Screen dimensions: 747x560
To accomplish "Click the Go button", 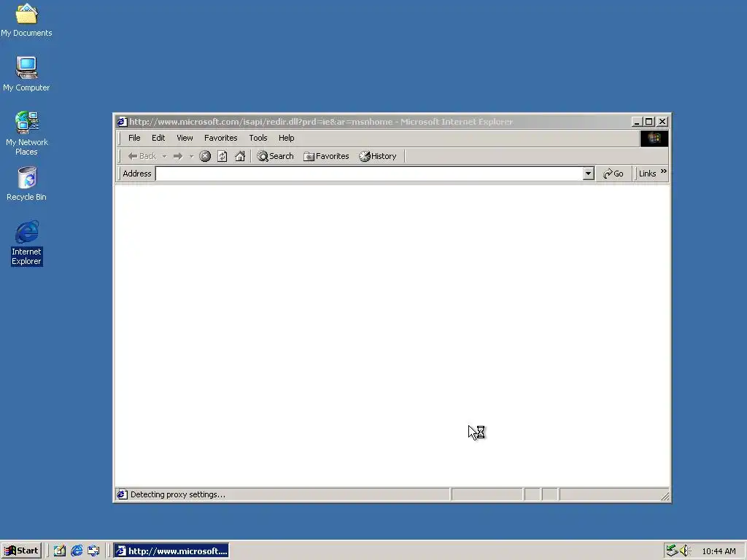I will point(613,174).
